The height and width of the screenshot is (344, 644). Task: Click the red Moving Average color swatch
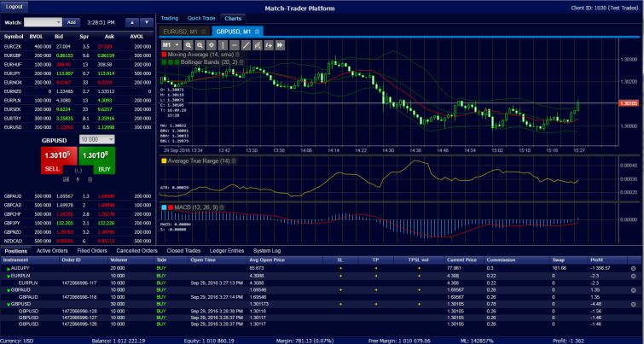point(165,55)
